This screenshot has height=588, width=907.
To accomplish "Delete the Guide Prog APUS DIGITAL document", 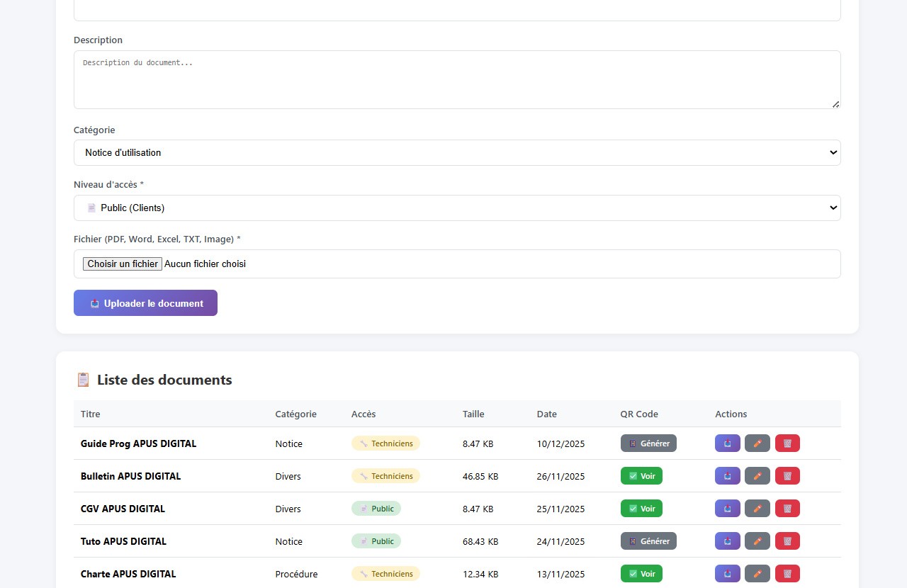I will 787,443.
